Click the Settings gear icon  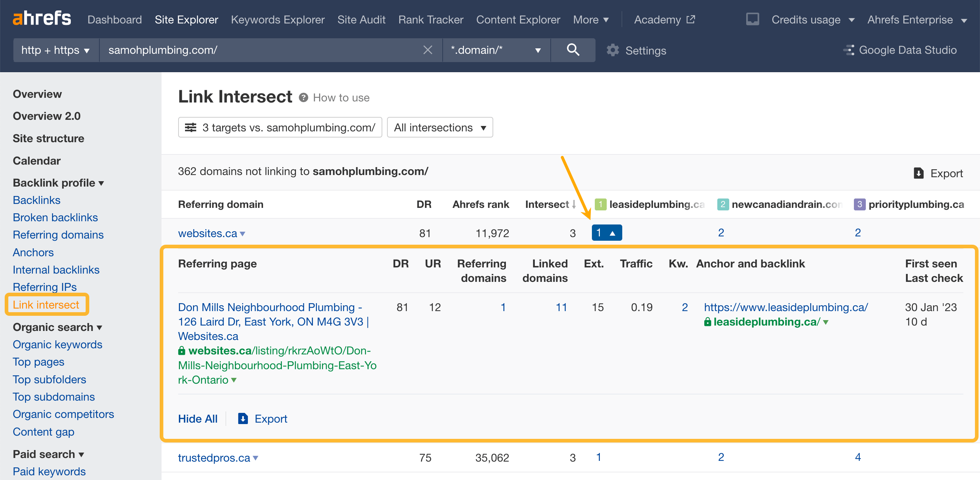pos(613,50)
